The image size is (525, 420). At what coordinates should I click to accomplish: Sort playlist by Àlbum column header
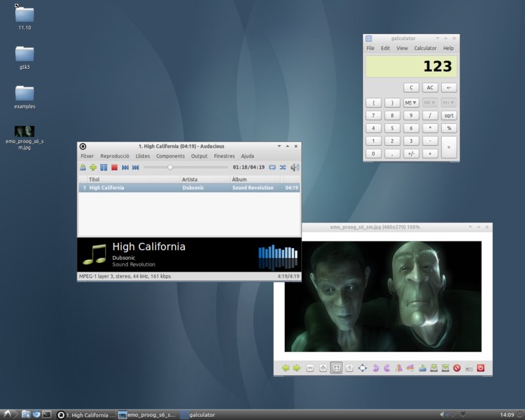pyautogui.click(x=255, y=179)
